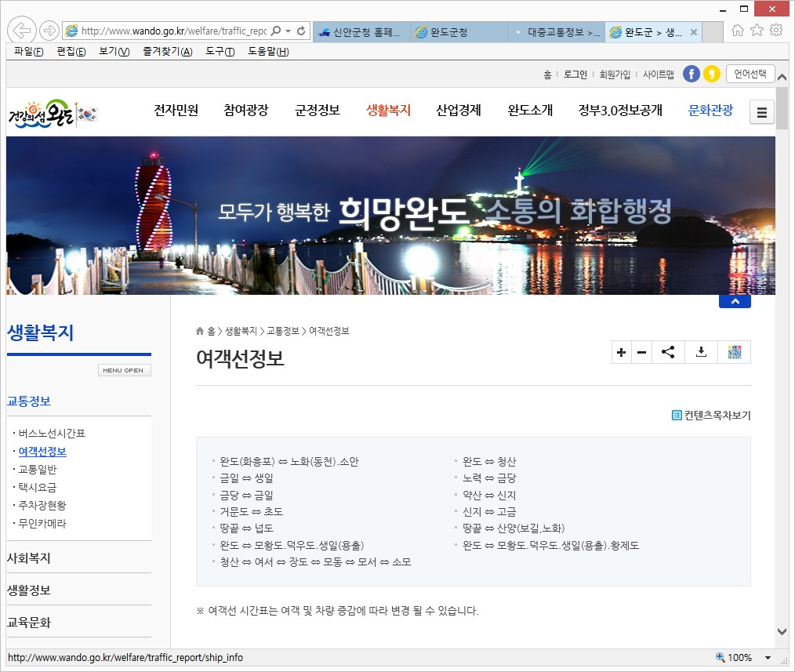The height and width of the screenshot is (672, 795).
Task: Open the address bar dropdown arrow
Action: coord(288,31)
